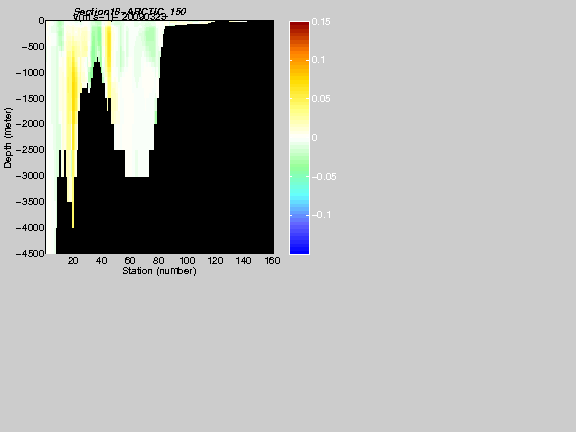Click the x-axis tick label 100
The height and width of the screenshot is (432, 576).
(187, 261)
